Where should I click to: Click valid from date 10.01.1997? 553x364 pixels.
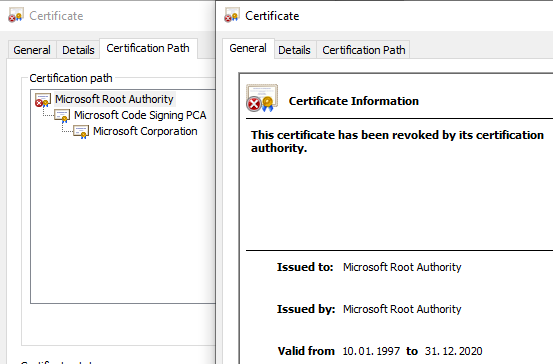tap(371, 351)
